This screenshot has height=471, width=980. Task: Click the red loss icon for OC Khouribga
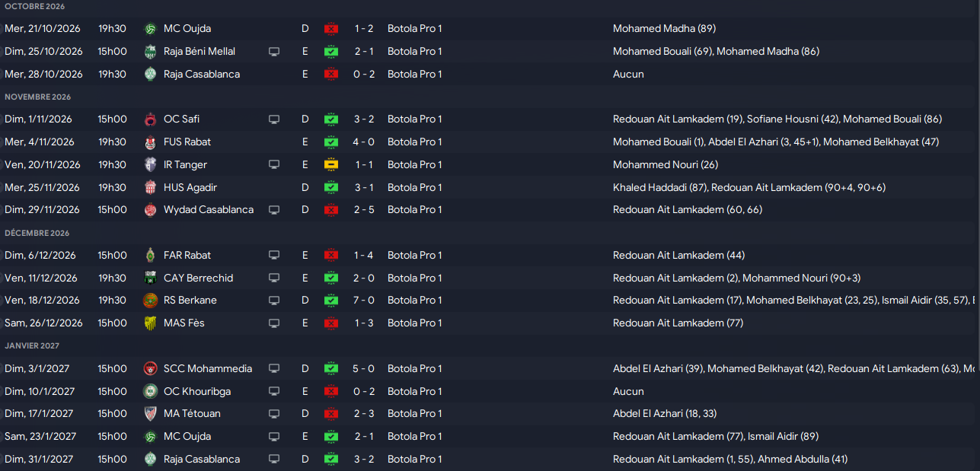click(330, 392)
